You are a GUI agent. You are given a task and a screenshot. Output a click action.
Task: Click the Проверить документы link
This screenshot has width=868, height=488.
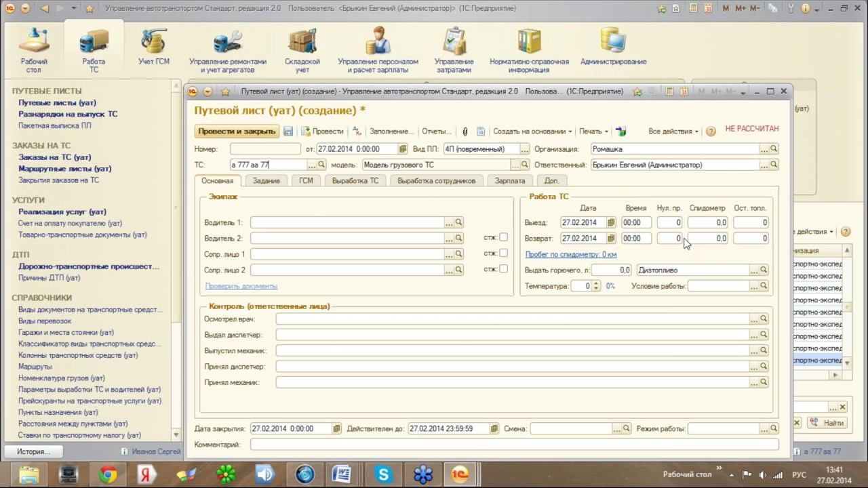241,287
